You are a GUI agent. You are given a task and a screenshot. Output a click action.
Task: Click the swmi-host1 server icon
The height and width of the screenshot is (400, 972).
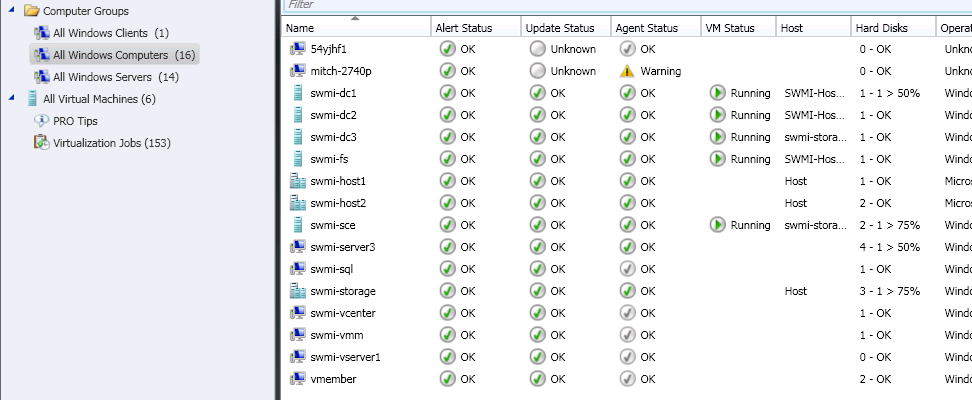pyautogui.click(x=296, y=181)
